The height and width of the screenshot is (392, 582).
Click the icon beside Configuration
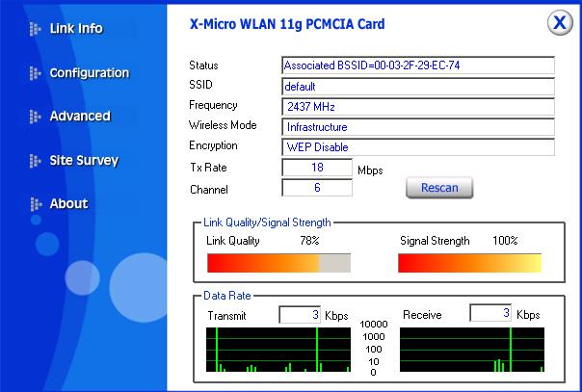tap(35, 73)
